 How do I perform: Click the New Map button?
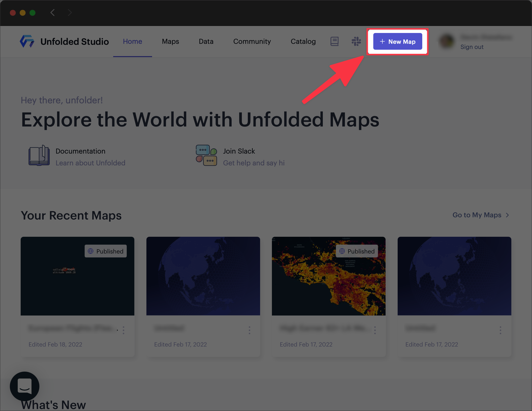tap(398, 42)
